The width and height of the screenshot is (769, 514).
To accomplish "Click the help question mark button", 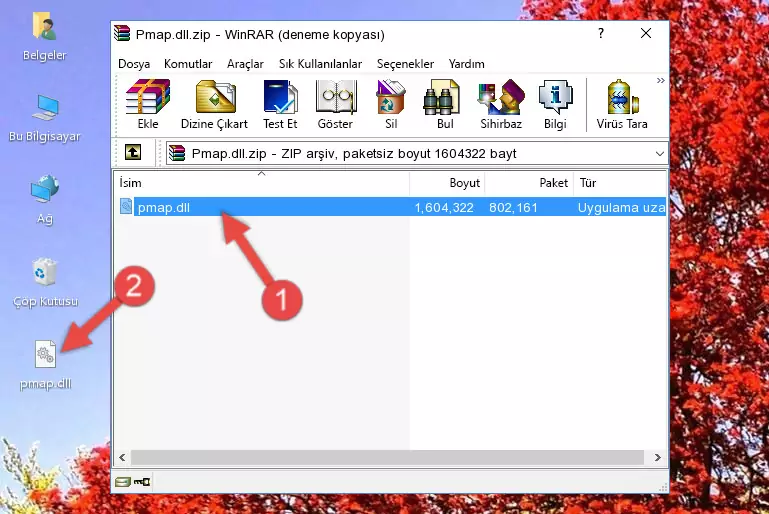I will point(601,33).
